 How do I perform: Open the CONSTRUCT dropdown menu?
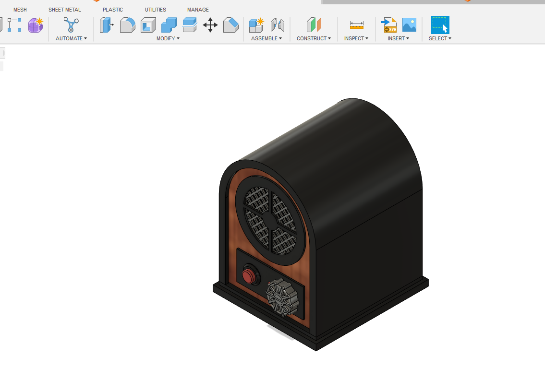pos(314,38)
